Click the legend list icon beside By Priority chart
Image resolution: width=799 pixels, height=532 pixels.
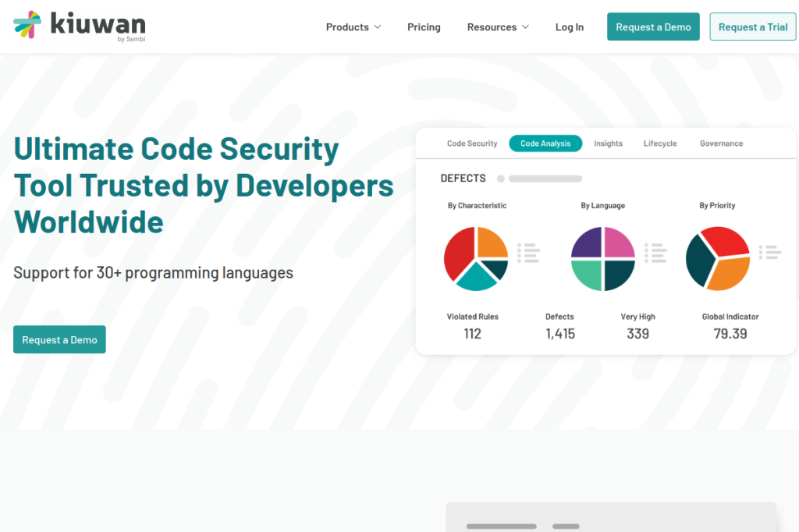[x=770, y=252]
